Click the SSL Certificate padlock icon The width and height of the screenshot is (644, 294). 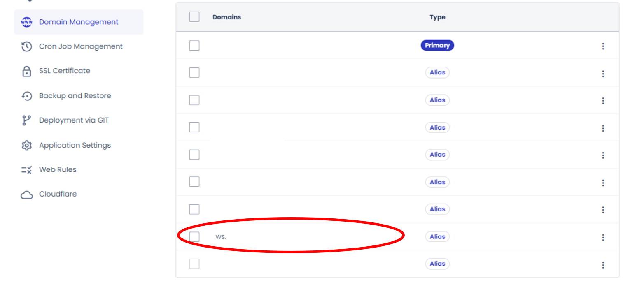(x=26, y=71)
